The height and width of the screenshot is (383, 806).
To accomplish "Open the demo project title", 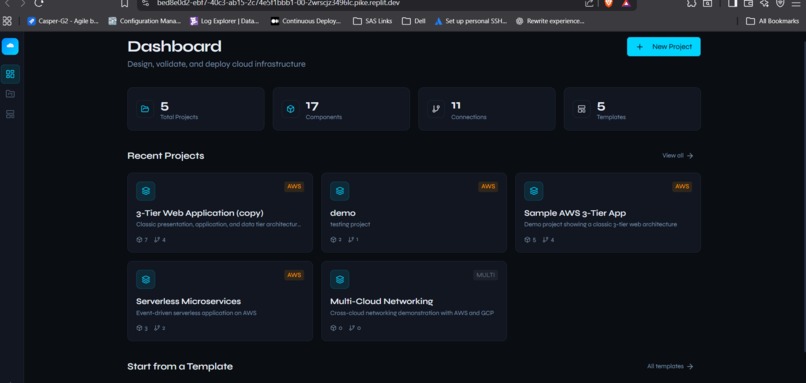I will 343,213.
